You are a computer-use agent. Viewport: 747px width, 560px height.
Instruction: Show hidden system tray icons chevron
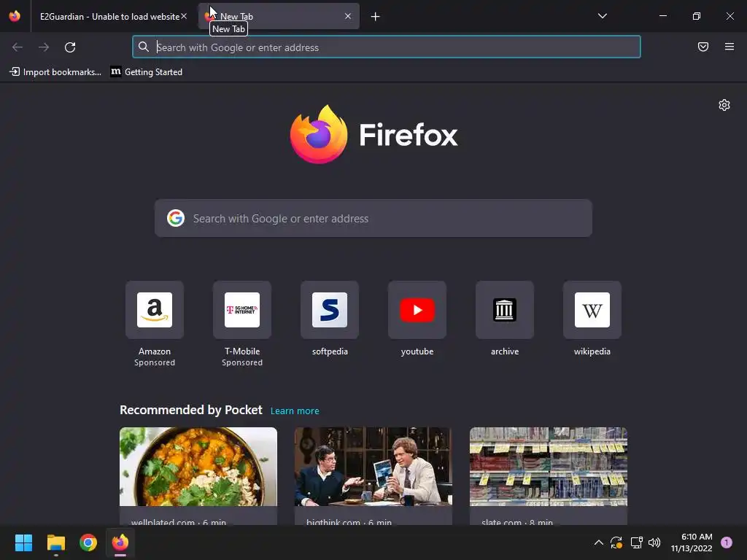tap(598, 542)
